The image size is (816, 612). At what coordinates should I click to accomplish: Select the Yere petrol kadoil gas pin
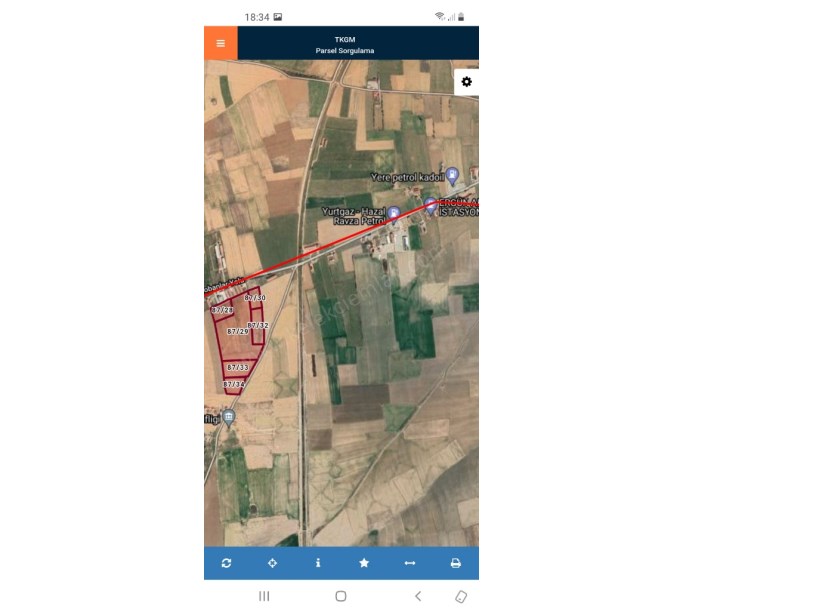[x=453, y=176]
